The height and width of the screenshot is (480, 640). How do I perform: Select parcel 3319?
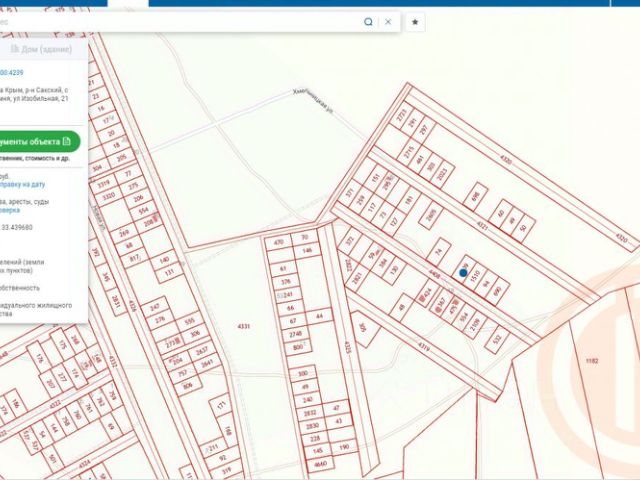pyautogui.click(x=104, y=184)
